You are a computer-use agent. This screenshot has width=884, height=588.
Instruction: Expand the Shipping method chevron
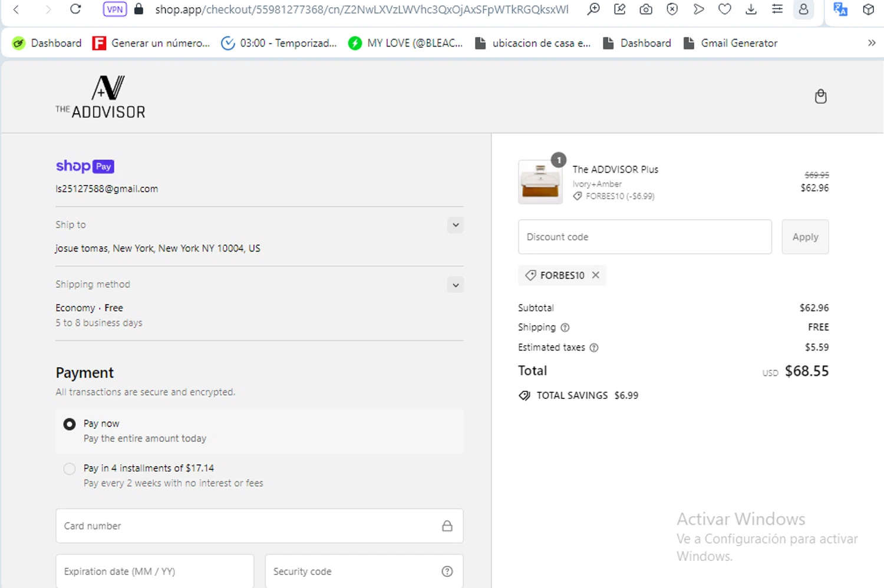click(x=456, y=285)
